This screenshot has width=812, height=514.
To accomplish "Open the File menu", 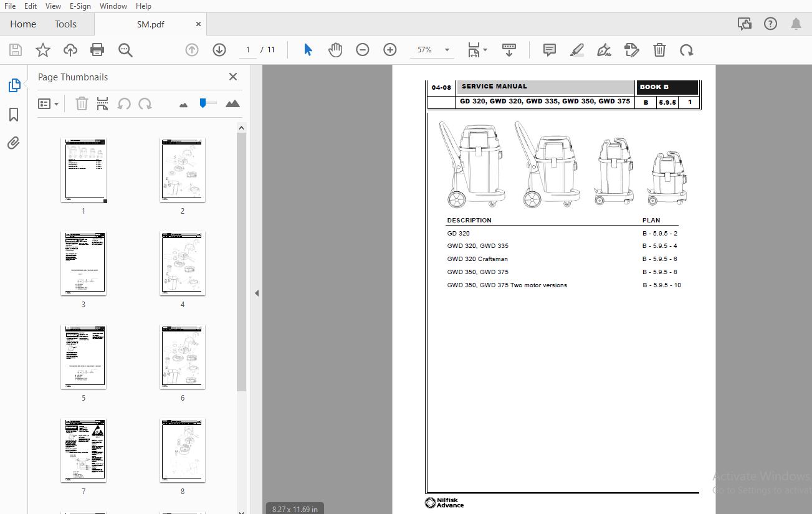I will pyautogui.click(x=10, y=6).
